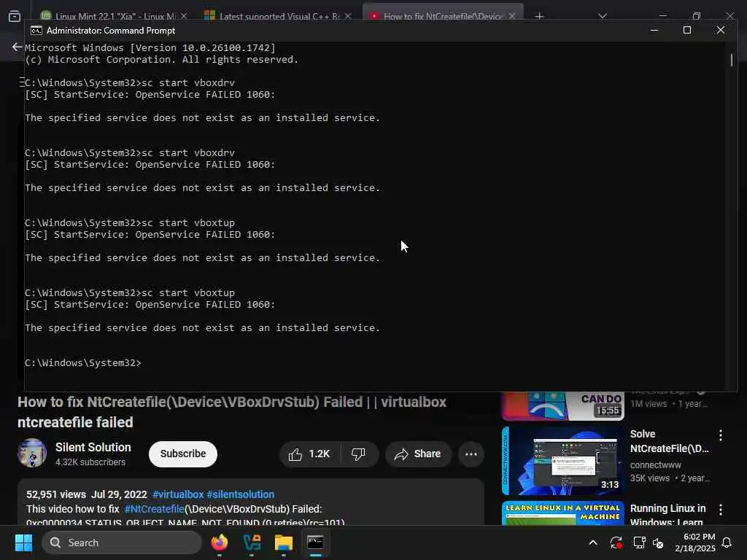Close the NtCreatefile YouTube tab
This screenshot has height=560, width=747.
pos(511,16)
